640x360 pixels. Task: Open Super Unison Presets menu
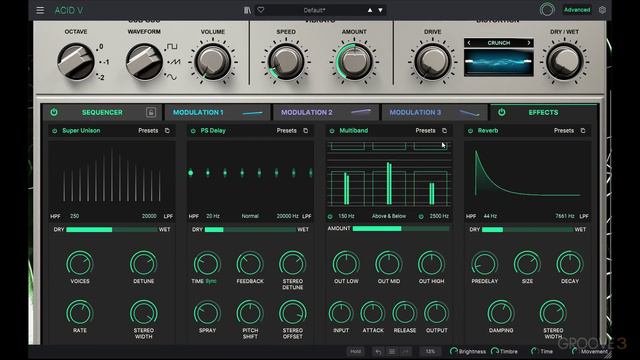coord(148,131)
